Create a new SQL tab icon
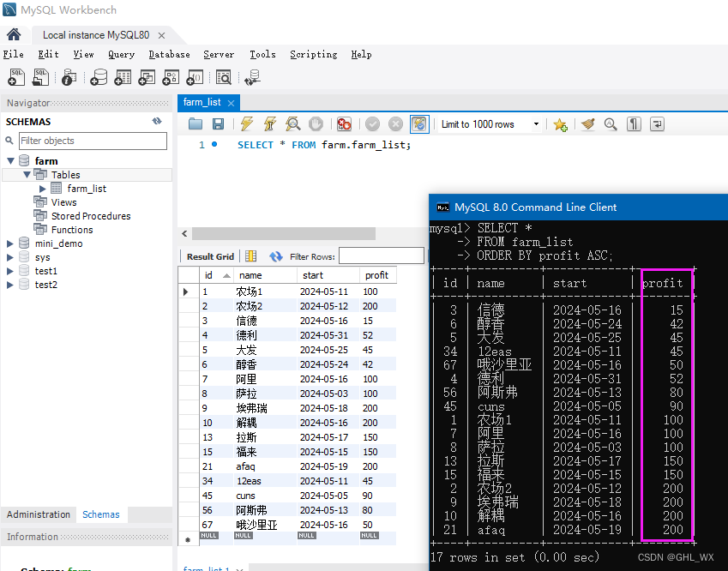 (16, 77)
